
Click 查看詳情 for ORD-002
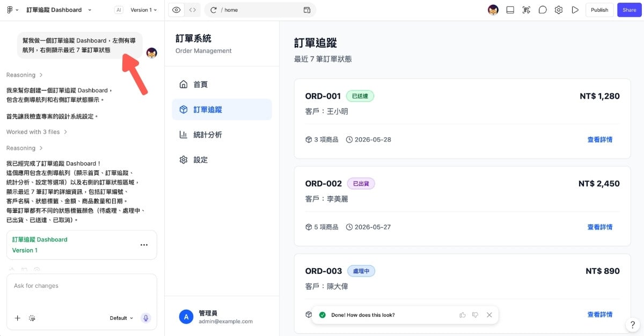click(x=600, y=227)
